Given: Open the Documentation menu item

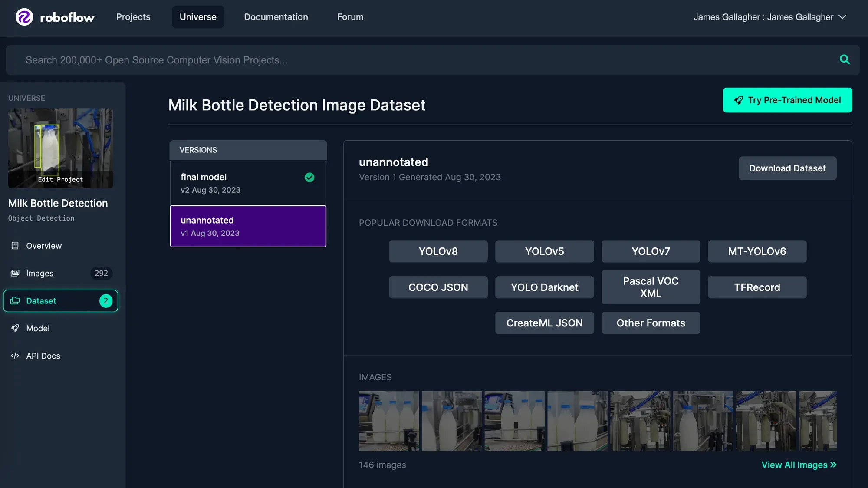Looking at the screenshot, I should coord(276,17).
